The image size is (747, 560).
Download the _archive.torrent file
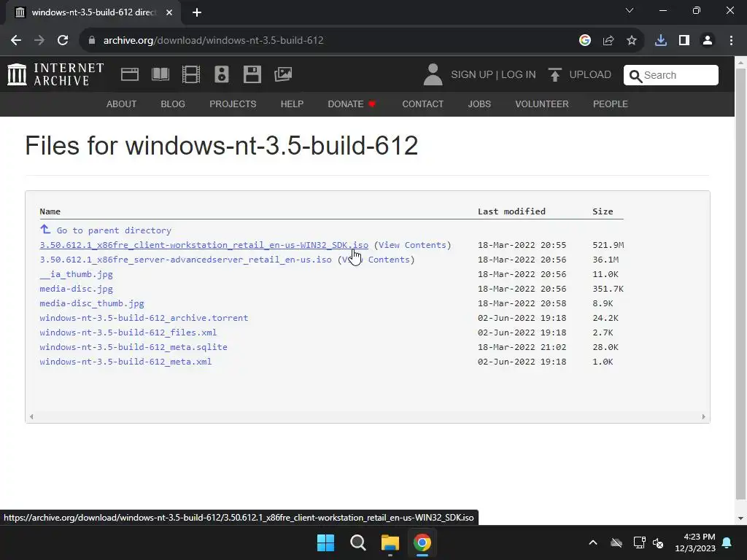(x=144, y=318)
